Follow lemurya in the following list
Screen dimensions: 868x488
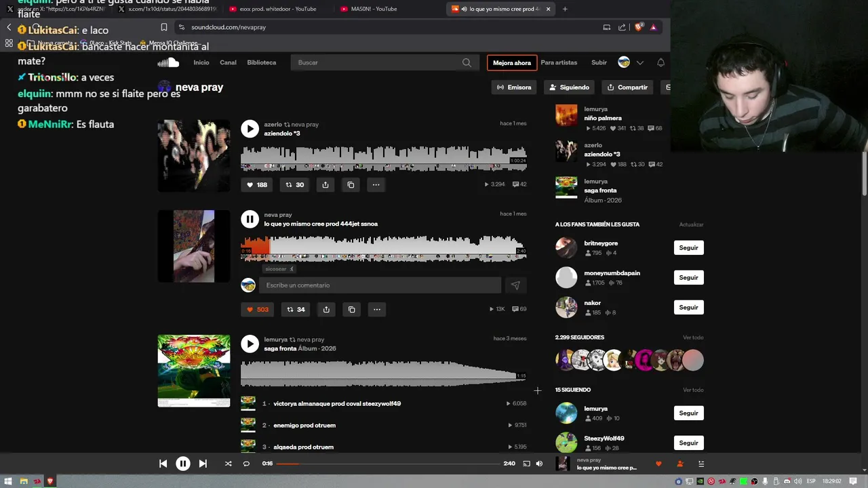click(x=688, y=413)
